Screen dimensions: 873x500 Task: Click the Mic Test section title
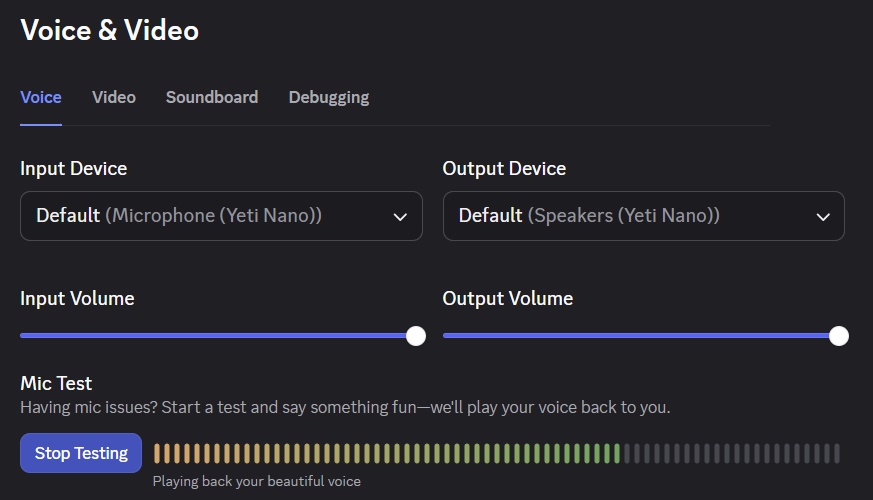[x=56, y=383]
